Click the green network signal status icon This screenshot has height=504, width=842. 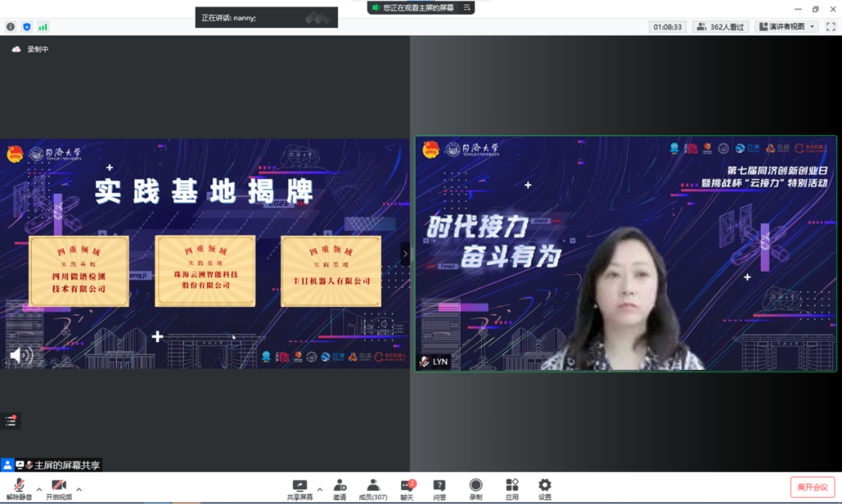click(x=43, y=26)
